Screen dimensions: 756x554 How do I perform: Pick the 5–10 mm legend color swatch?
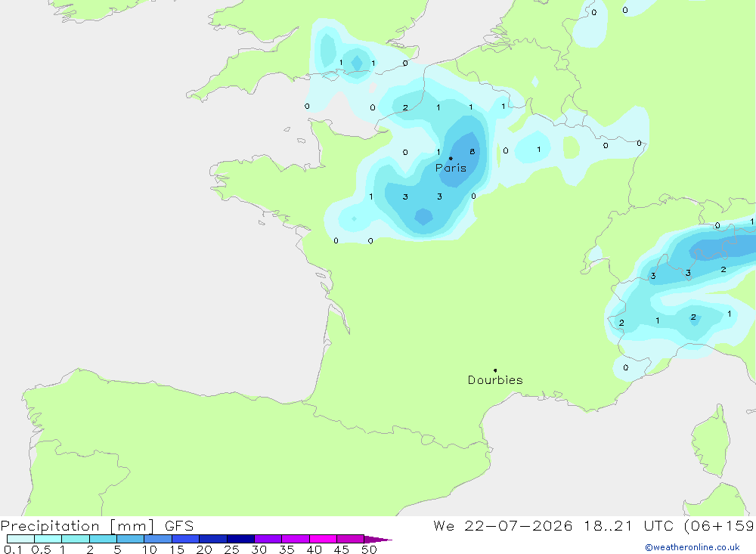click(131, 539)
